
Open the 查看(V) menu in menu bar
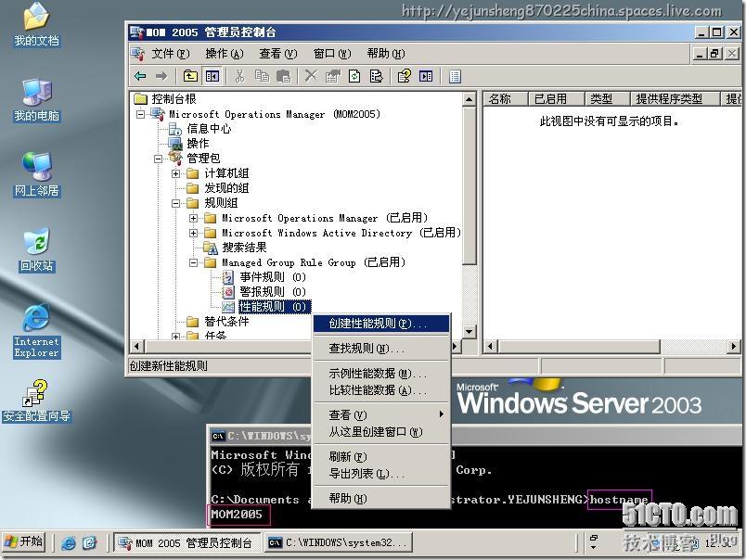pos(277,54)
